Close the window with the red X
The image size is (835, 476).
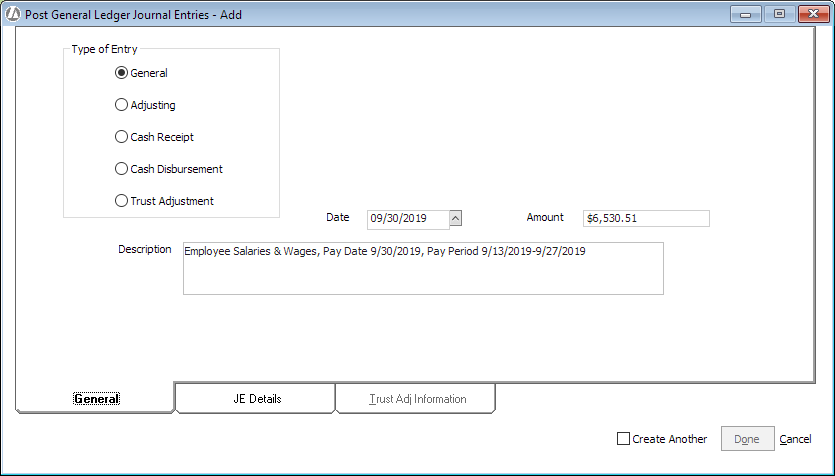(813, 14)
